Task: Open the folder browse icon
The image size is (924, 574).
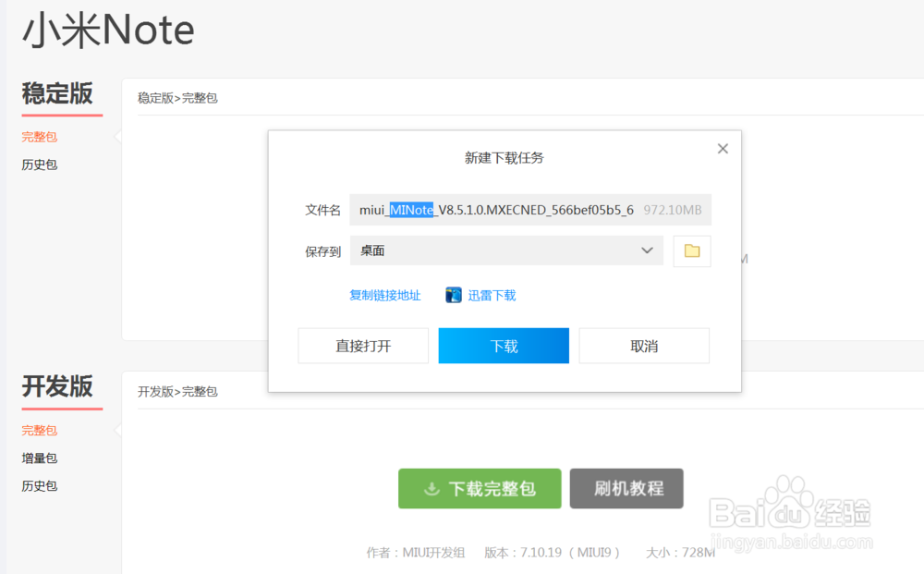Action: coord(692,251)
